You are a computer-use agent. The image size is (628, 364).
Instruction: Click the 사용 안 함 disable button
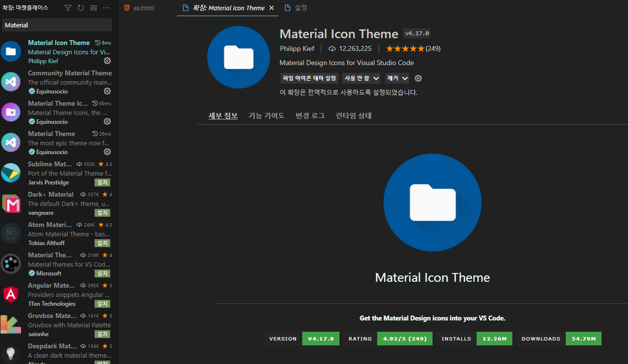(x=357, y=78)
